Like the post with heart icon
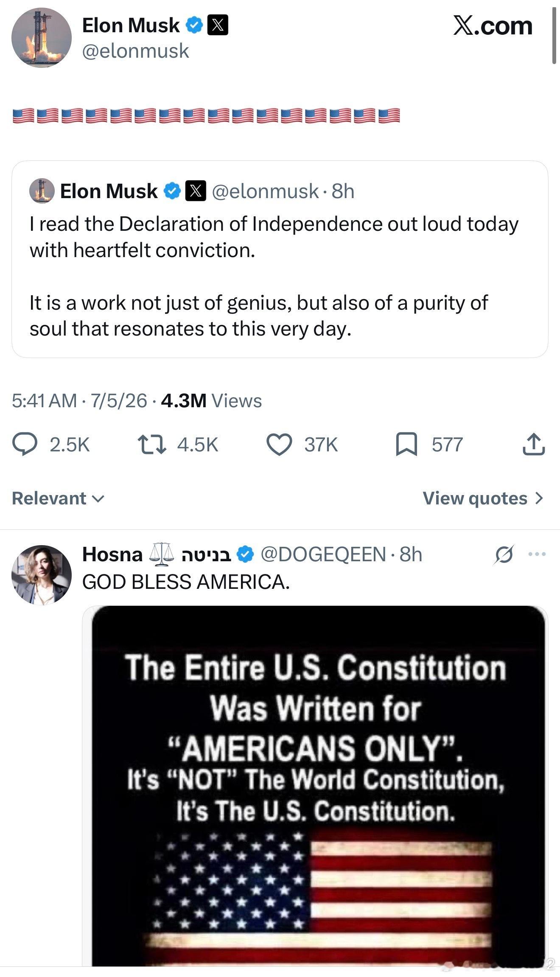Screen dimensions: 560x977 pyautogui.click(x=279, y=444)
